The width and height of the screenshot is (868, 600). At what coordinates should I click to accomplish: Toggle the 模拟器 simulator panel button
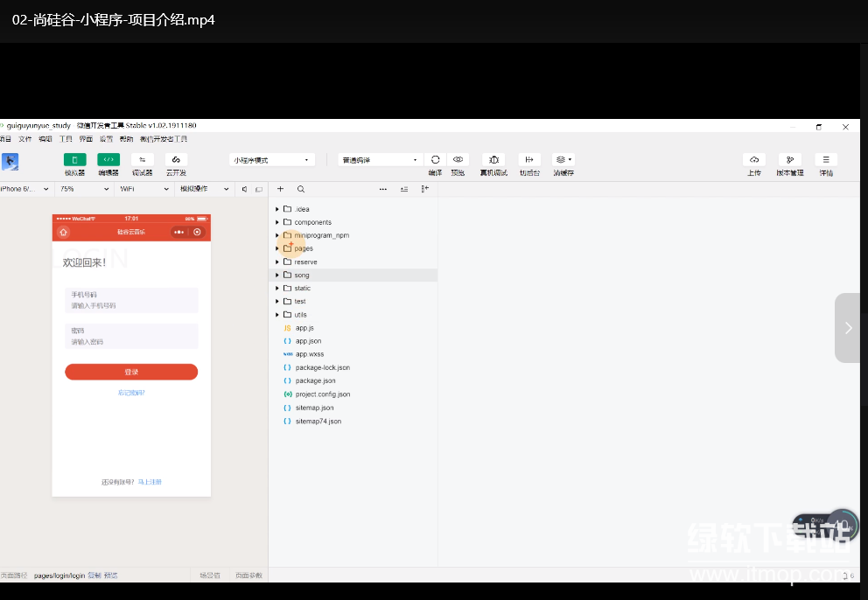pos(74,160)
